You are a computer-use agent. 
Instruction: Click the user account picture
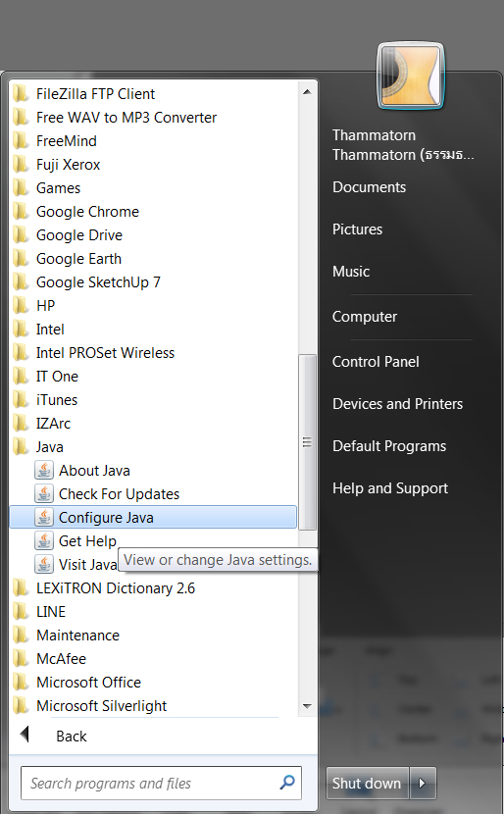(411, 76)
